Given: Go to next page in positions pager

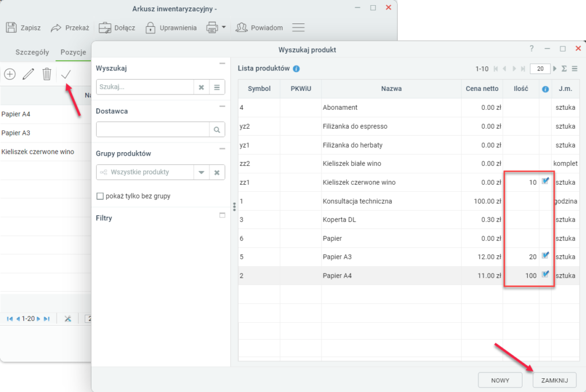Looking at the screenshot, I should click(x=38, y=319).
